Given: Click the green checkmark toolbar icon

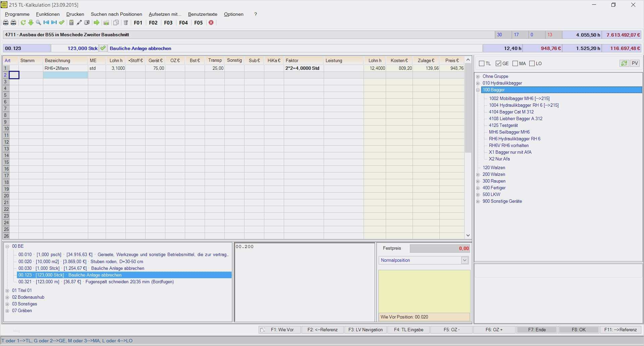Looking at the screenshot, I should (61, 22).
